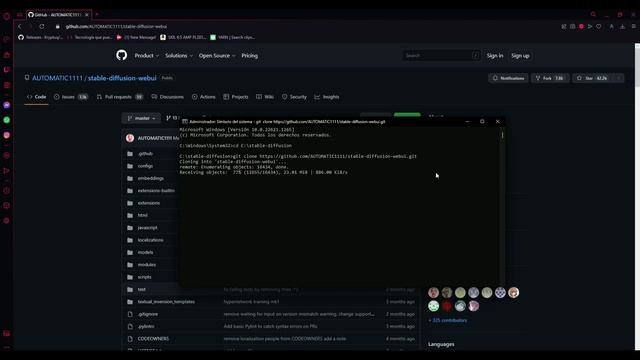Viewport: 640px width, 360px height.
Task: Click the browser URL address field
Action: [116, 26]
